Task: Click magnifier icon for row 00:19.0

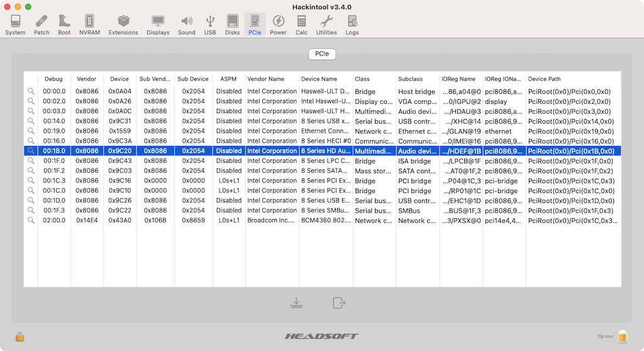Action: click(31, 131)
